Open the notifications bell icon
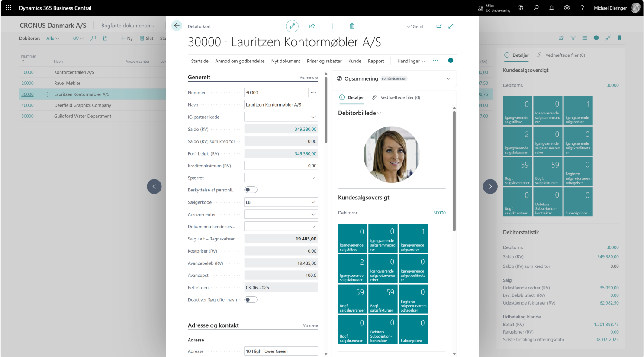Viewport: 644px width, 357px height. (551, 8)
